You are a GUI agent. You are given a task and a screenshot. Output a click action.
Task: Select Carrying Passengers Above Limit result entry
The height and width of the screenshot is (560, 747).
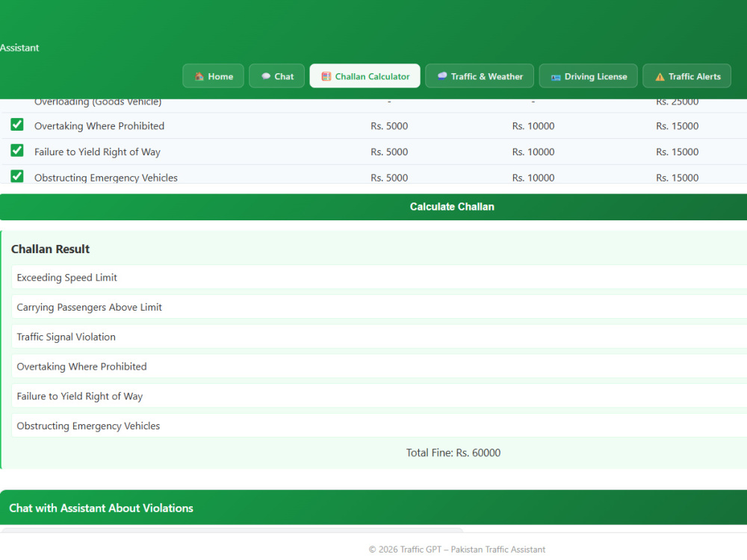(x=379, y=307)
